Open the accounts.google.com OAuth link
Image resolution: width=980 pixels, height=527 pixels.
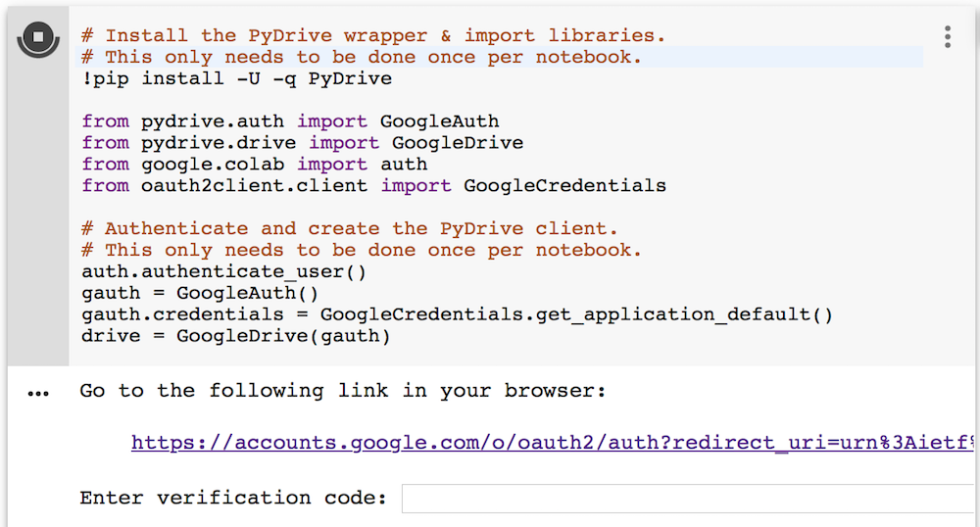pyautogui.click(x=553, y=443)
